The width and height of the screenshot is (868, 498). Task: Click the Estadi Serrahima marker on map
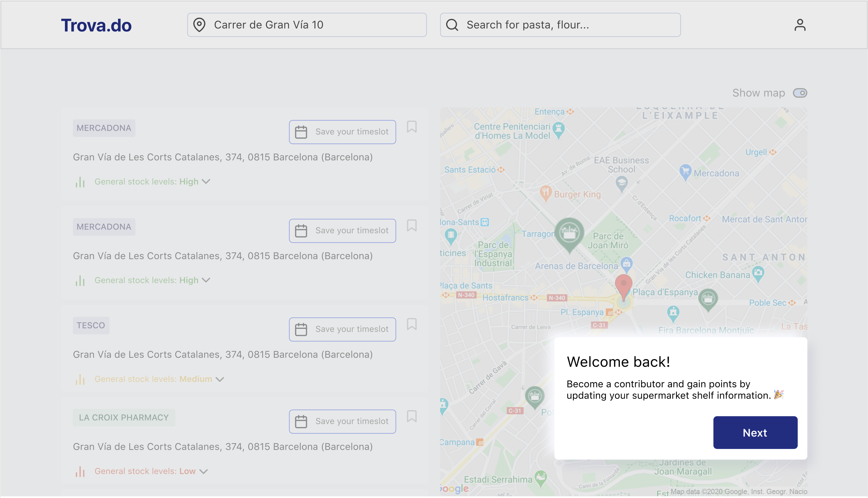pos(541,479)
